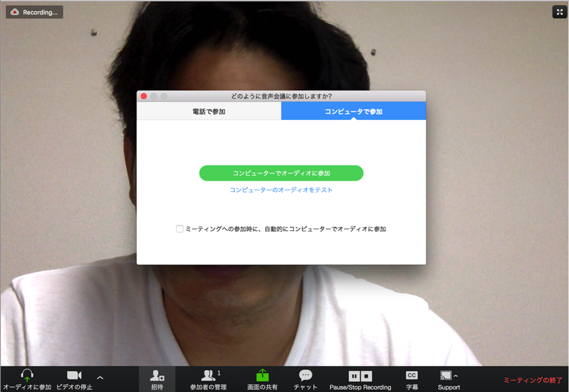Screen dimensions: 569x392
Task: Enable automatic computer audio join checkbox
Action: pyautogui.click(x=180, y=229)
